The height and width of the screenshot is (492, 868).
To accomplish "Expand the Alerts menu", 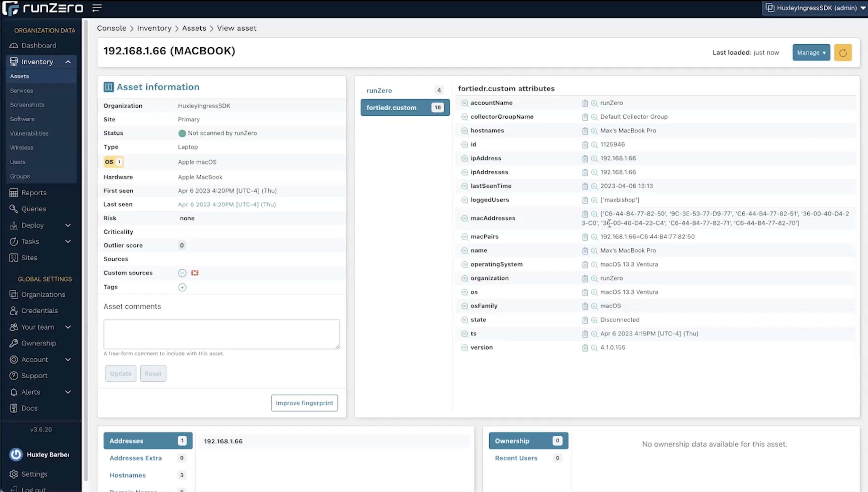I will pyautogui.click(x=68, y=392).
